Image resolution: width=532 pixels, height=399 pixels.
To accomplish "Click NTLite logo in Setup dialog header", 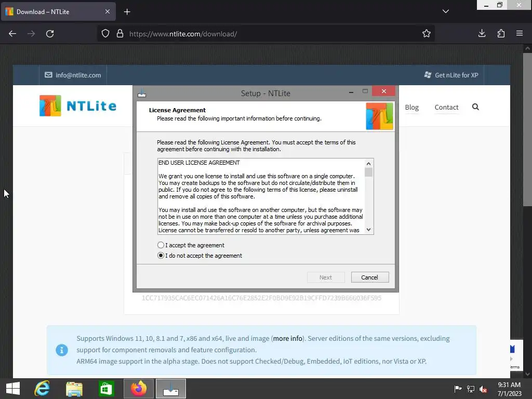I will click(x=379, y=116).
